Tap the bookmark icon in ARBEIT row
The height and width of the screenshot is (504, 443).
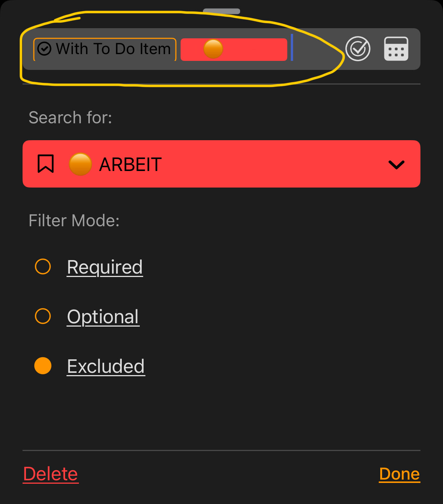click(46, 164)
